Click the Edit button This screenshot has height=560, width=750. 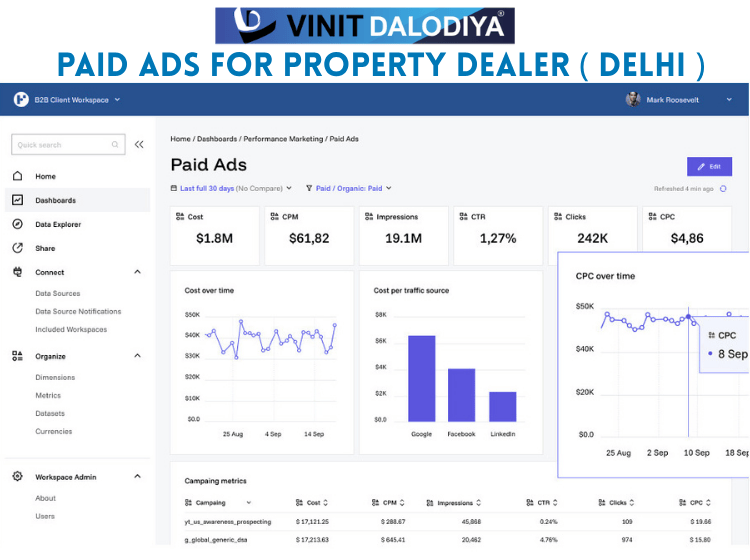[x=709, y=166]
